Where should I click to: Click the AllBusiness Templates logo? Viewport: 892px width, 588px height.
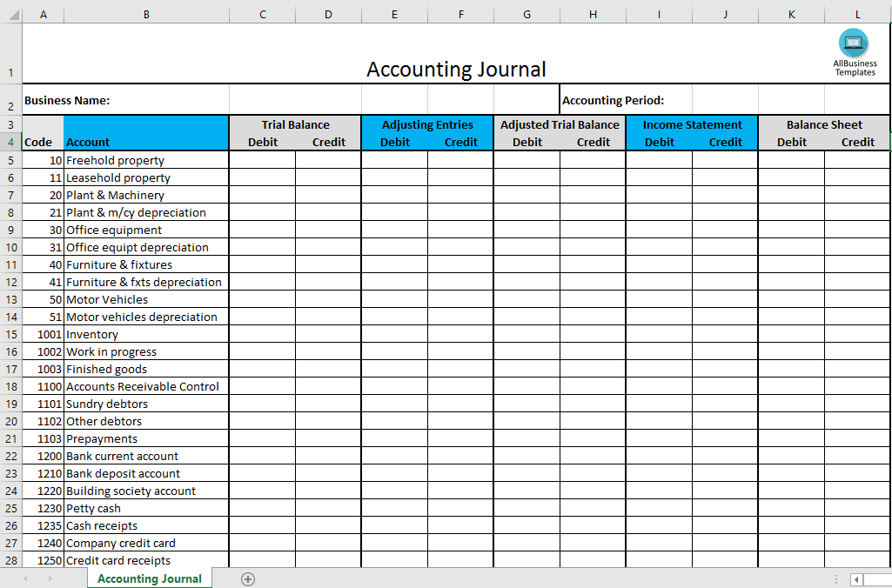[854, 51]
